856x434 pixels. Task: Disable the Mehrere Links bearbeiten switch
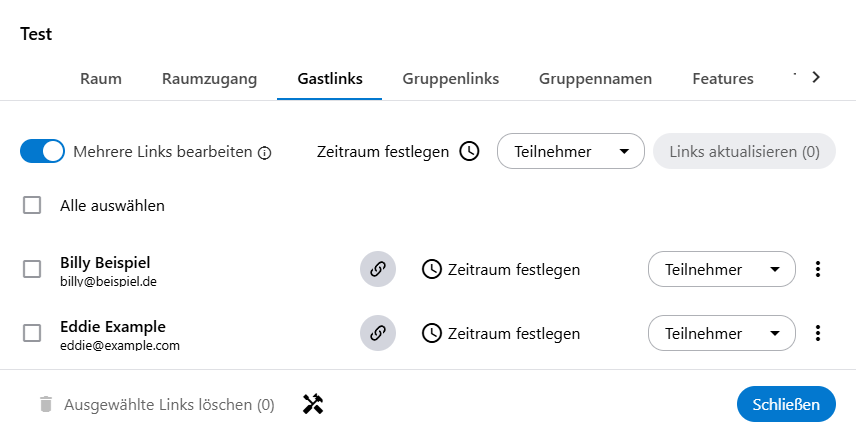pyautogui.click(x=42, y=152)
